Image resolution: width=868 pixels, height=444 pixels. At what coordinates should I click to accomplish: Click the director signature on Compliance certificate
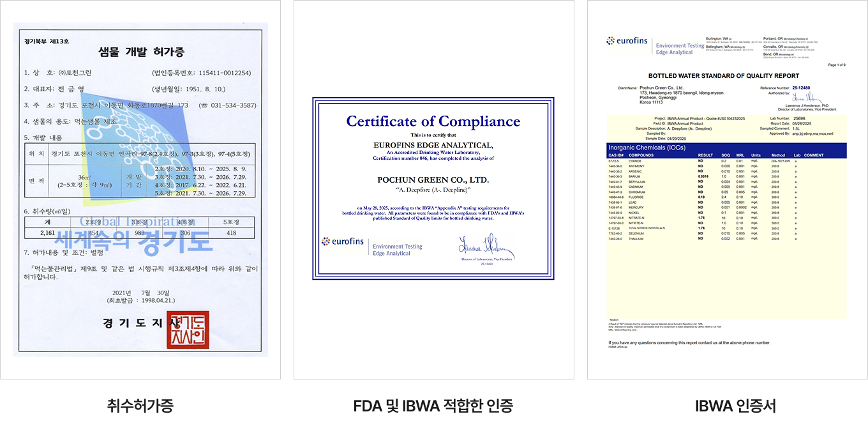[485, 247]
